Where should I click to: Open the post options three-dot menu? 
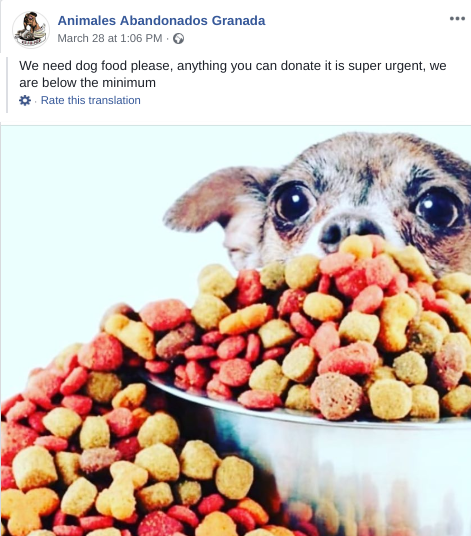tap(457, 19)
